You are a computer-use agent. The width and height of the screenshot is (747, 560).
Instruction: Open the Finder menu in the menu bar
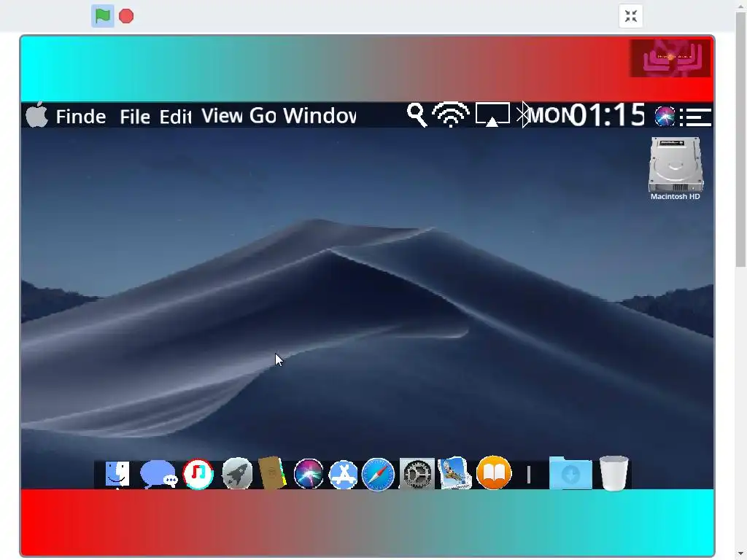81,117
